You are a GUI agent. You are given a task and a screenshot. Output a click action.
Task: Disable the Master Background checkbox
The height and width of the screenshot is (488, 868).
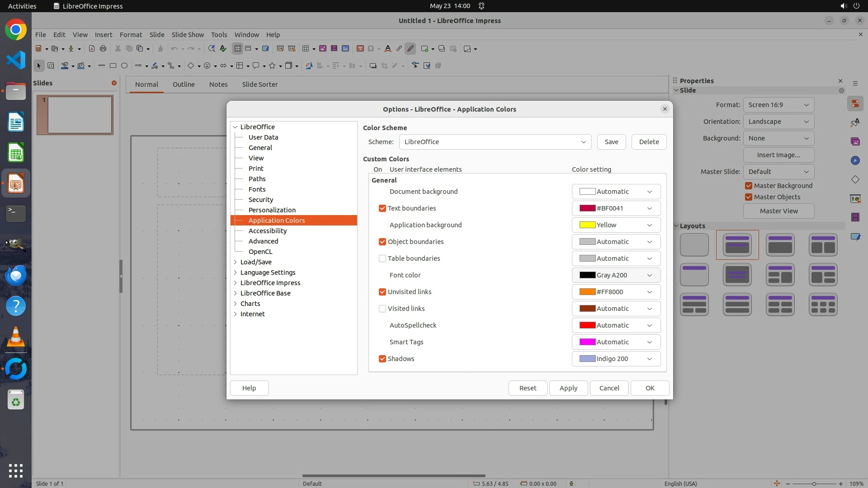point(749,186)
